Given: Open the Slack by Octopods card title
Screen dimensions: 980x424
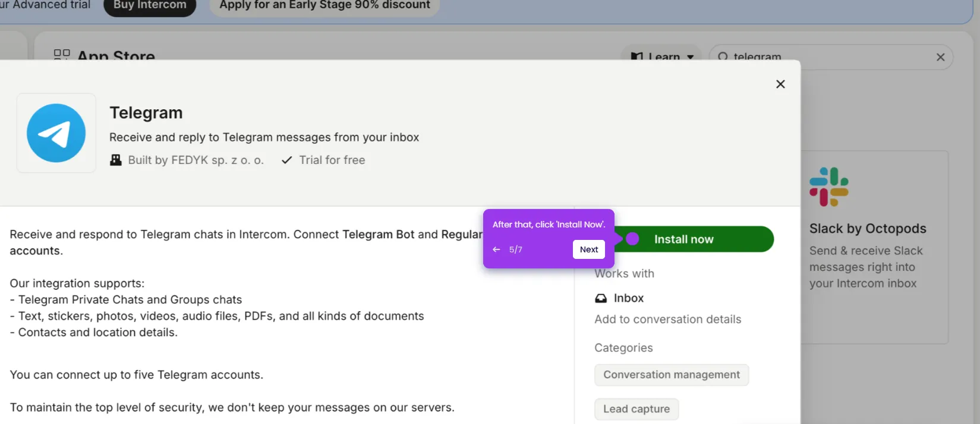Looking at the screenshot, I should tap(868, 229).
